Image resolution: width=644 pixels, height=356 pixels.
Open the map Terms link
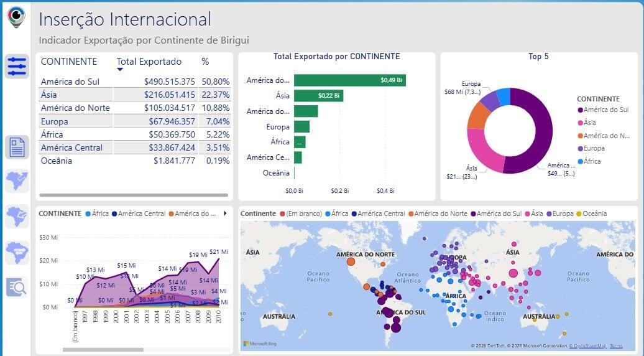[x=615, y=346]
